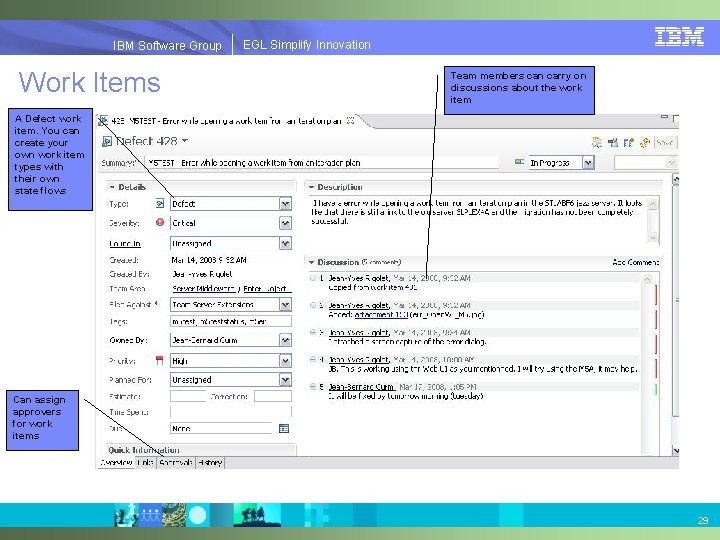The image size is (720, 540).
Task: Collapse the Details section
Action: click(112, 187)
